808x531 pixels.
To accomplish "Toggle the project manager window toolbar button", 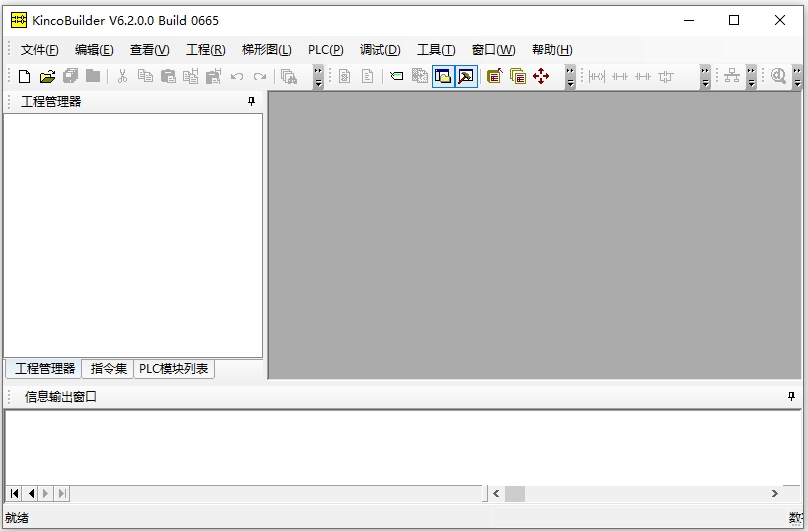I will point(443,76).
